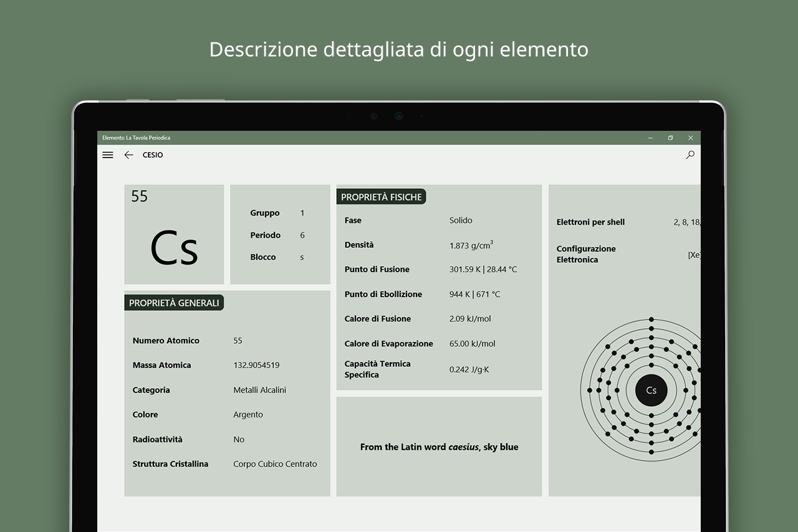The image size is (798, 532).
Task: Click the maximize window control
Action: [670, 138]
